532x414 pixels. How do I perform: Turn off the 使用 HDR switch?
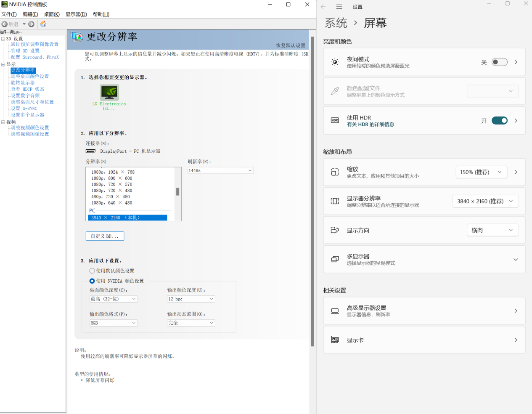tap(500, 121)
